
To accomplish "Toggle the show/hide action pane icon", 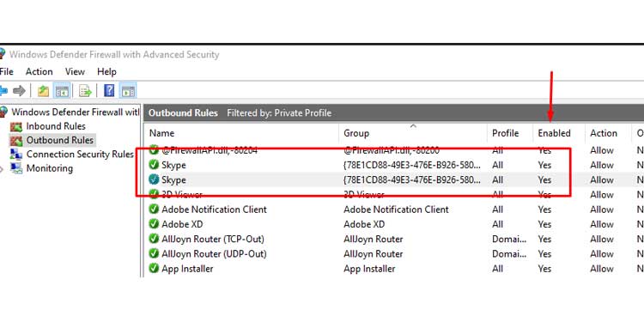I will coord(128,91).
